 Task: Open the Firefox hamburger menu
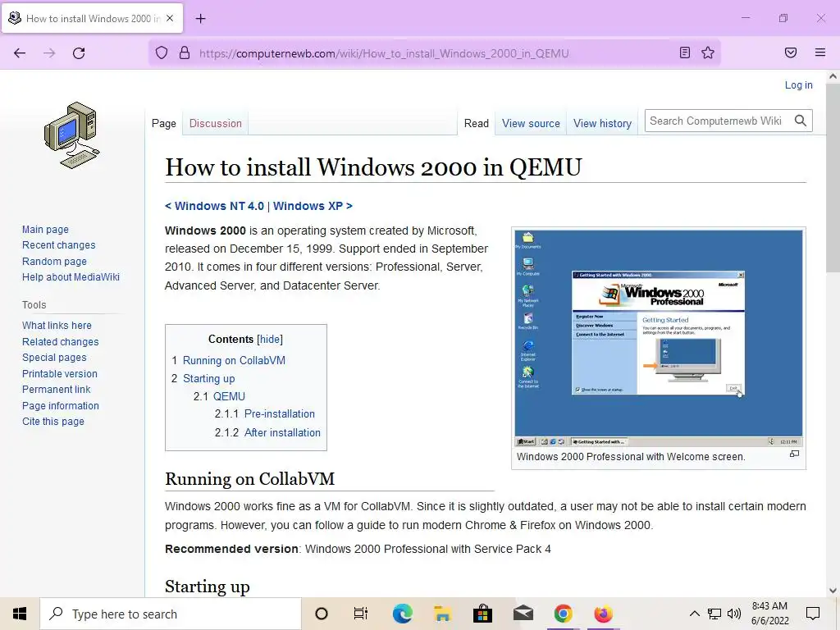point(820,52)
